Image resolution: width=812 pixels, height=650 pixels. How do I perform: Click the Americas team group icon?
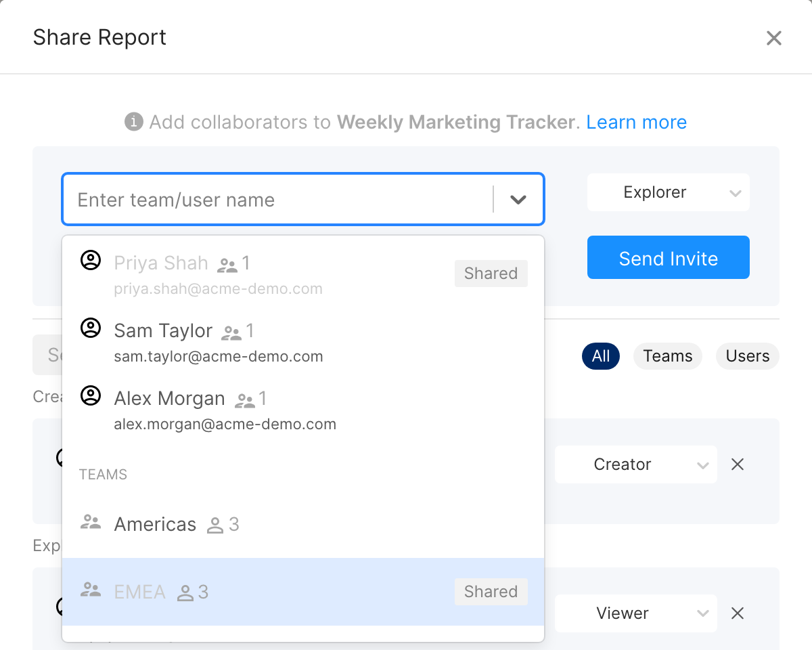(x=91, y=522)
